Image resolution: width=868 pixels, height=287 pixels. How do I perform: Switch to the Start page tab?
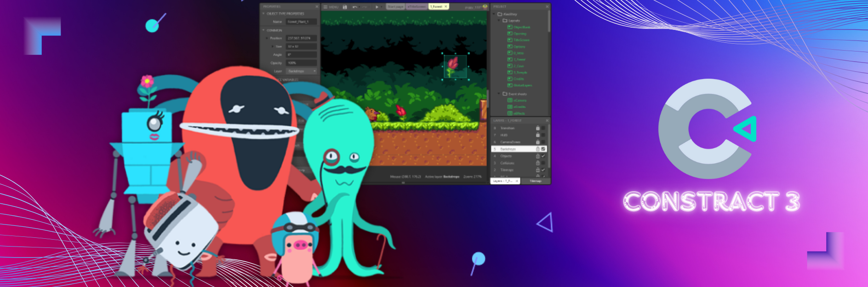[395, 7]
